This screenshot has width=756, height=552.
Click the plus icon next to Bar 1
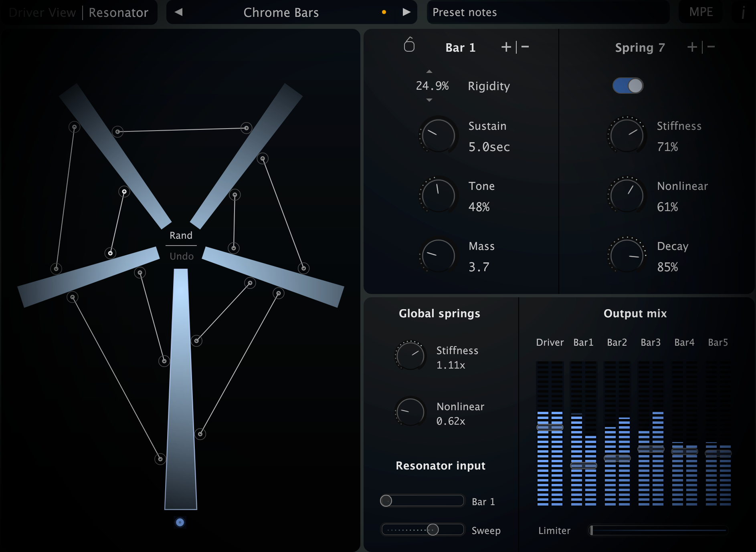pos(506,47)
